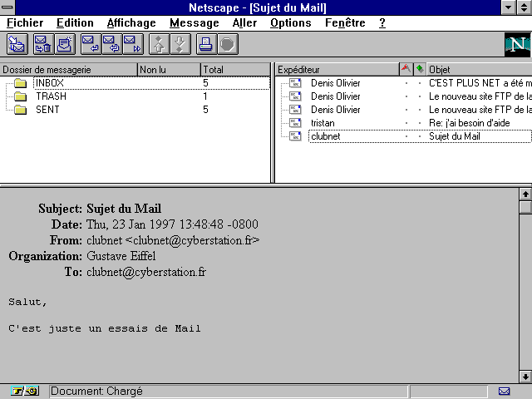
Task: Open the C'EST PLUS NET message
Action: pyautogui.click(x=404, y=83)
